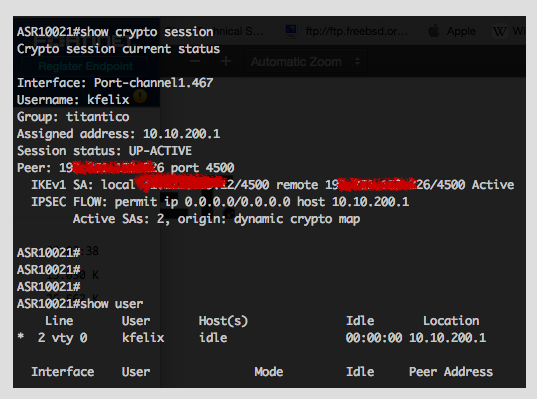Click the Register Endpoint button
537x399 pixels.
[x=85, y=66]
